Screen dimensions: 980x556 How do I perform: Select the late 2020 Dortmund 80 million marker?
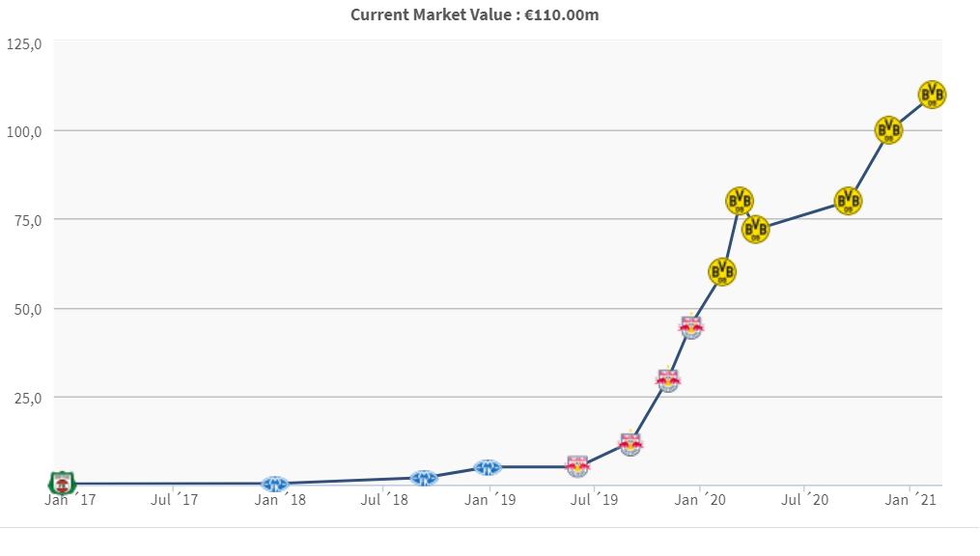pos(848,201)
